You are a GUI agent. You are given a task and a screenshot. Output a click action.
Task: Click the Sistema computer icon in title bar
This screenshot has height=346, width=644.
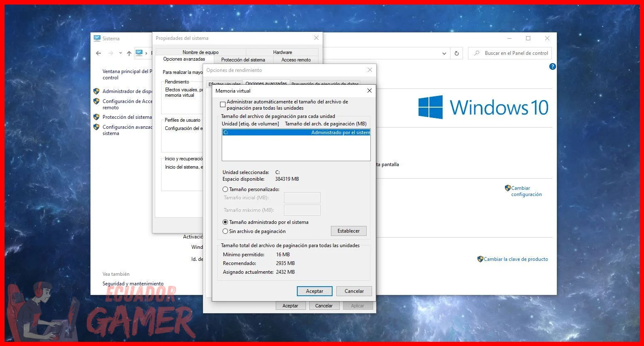[x=97, y=38]
